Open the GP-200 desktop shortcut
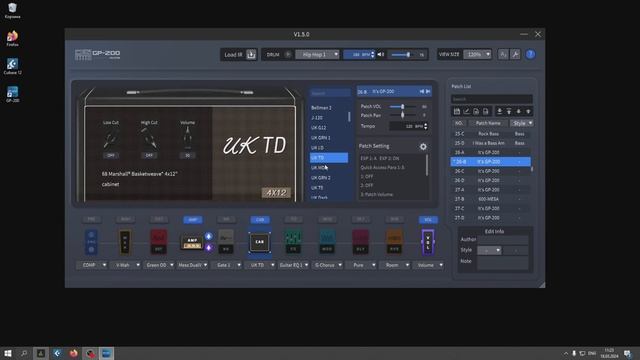Image resolution: width=640 pixels, height=360 pixels. [x=12, y=94]
